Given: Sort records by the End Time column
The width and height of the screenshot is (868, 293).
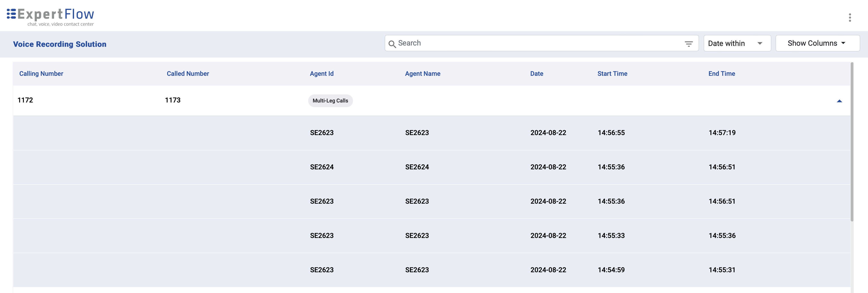Looking at the screenshot, I should [721, 73].
